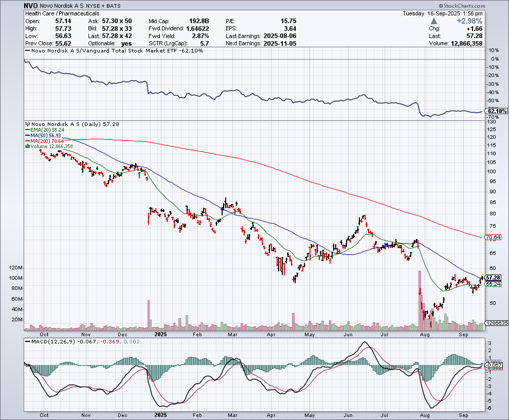Click the Bid quote 57.28 x 33
Screen dimensions: 509x420
pyautogui.click(x=117, y=28)
